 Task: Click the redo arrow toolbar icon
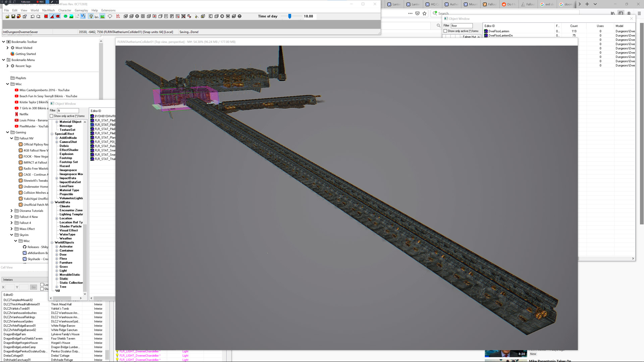point(39,16)
